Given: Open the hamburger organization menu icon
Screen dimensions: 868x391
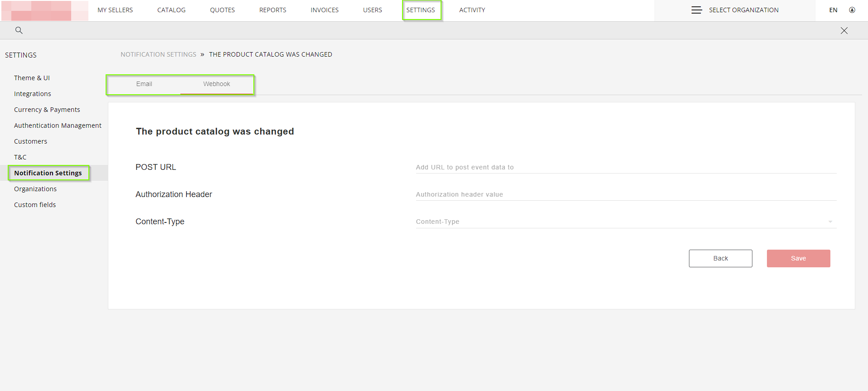Looking at the screenshot, I should click(x=697, y=10).
